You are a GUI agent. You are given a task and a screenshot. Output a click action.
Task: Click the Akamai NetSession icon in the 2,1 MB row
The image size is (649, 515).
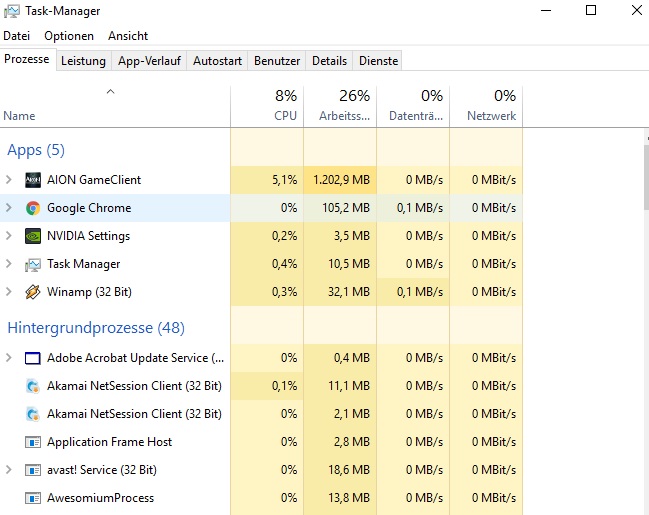coord(33,414)
